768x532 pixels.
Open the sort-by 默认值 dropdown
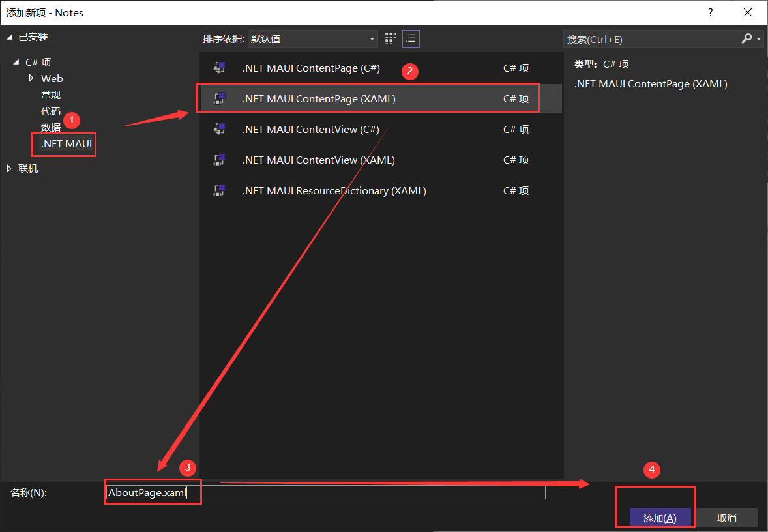coord(312,38)
